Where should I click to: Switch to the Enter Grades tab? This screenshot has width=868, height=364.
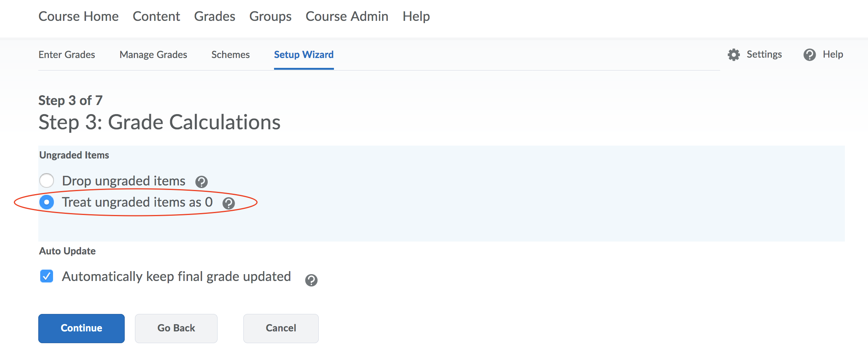67,55
